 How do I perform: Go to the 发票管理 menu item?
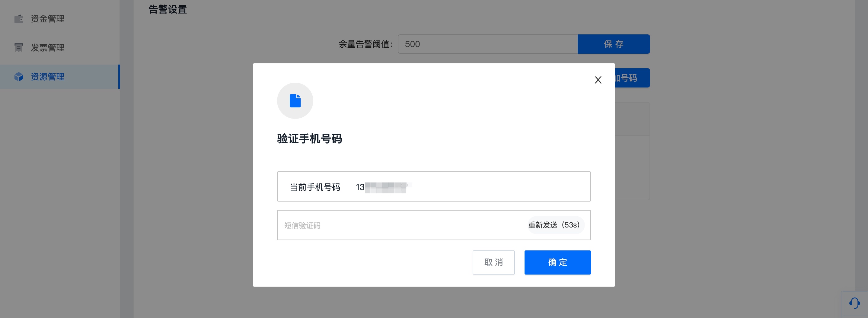click(47, 48)
